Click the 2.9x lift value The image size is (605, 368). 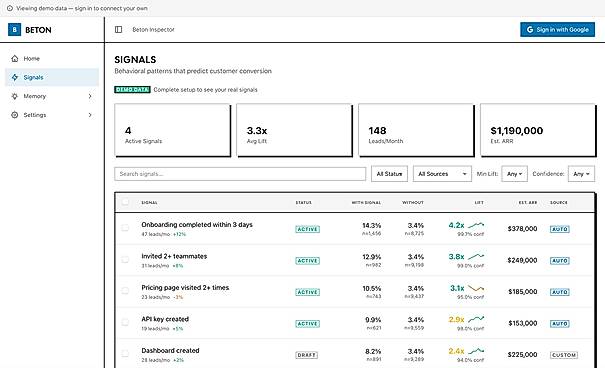click(x=456, y=319)
